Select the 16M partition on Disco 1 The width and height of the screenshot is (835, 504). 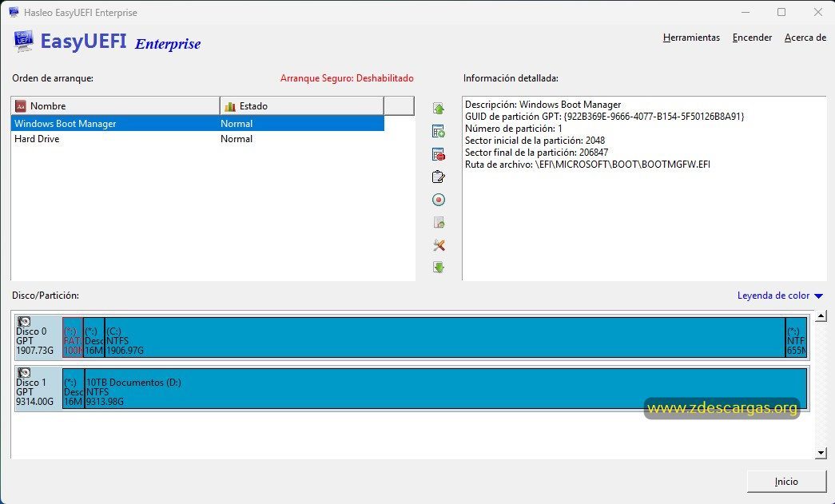(x=73, y=388)
